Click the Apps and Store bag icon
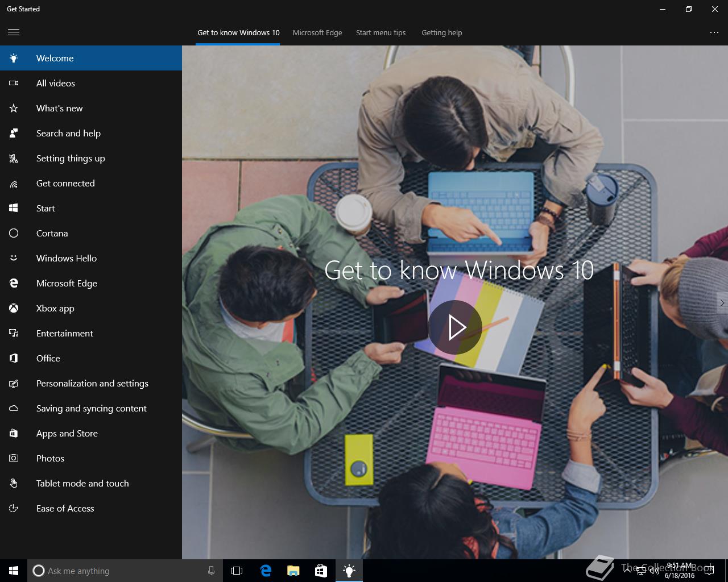Screen dimensions: 728x582 pos(14,433)
